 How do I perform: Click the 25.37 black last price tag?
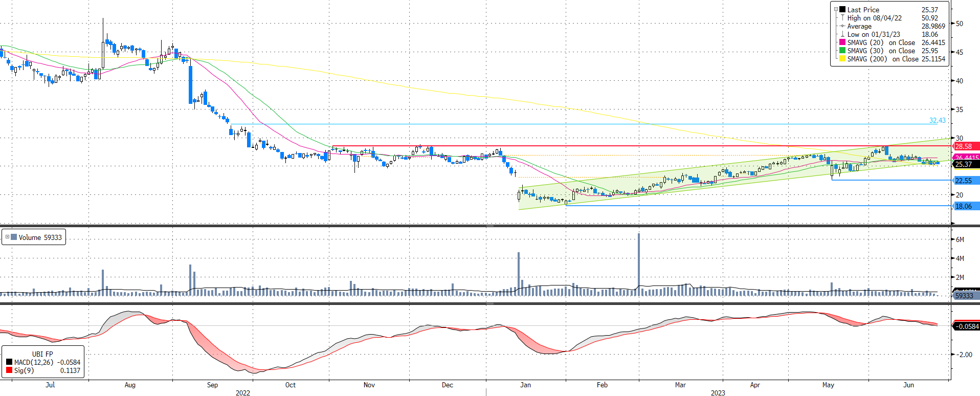pos(966,164)
